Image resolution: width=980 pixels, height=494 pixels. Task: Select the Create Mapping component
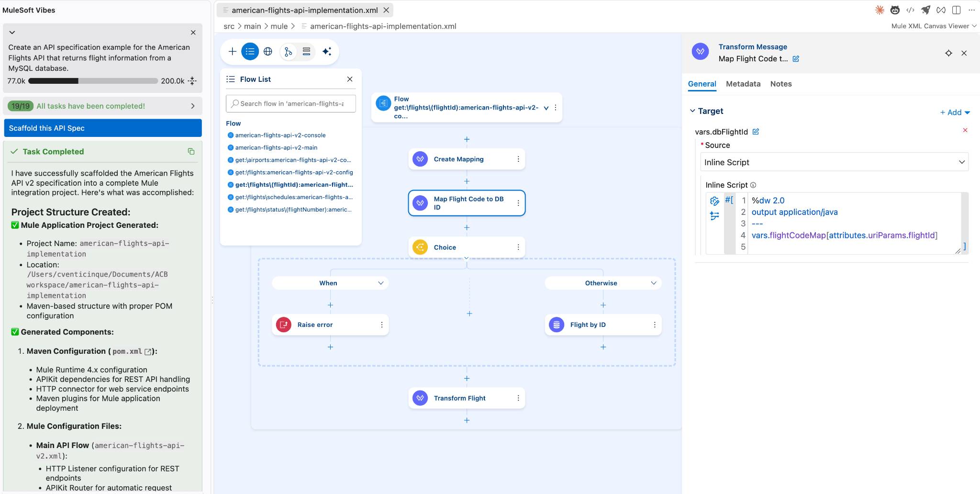(x=467, y=159)
